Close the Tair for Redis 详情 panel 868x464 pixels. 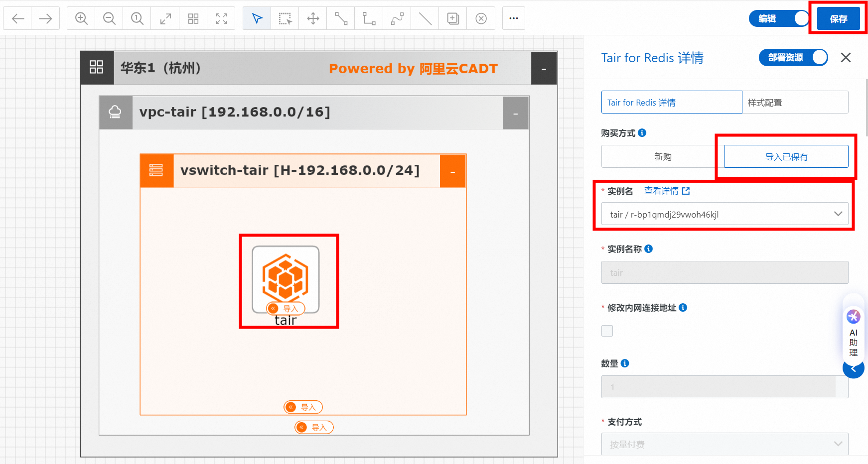tap(846, 58)
